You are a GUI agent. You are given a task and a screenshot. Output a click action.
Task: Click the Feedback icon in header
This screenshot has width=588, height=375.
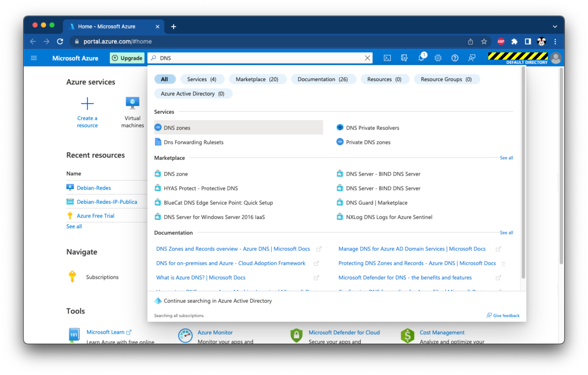pos(472,58)
